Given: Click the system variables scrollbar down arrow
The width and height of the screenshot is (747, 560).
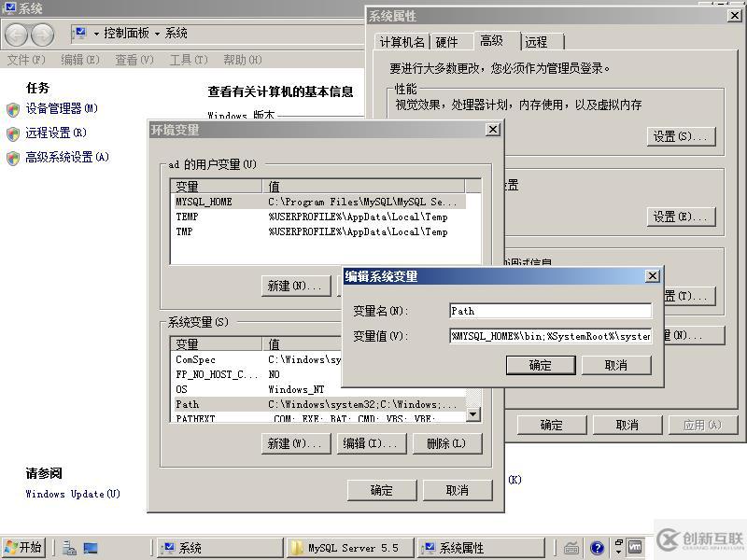Looking at the screenshot, I should click(x=472, y=413).
